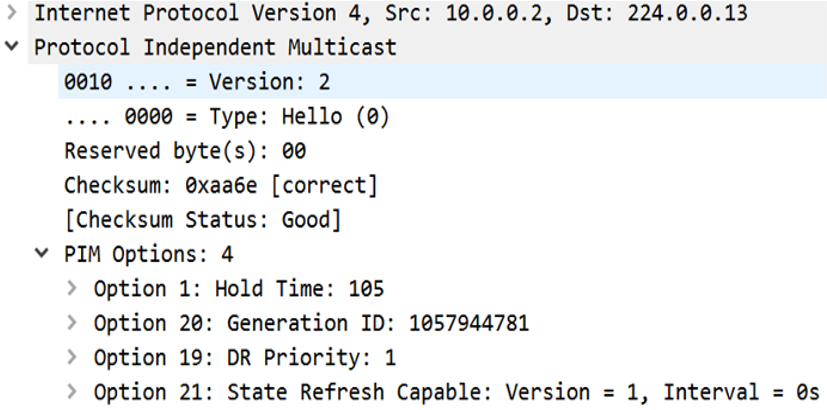This screenshot has height=410, width=827.
Task: Select the Reserved byte(s): 00 row
Action: [185, 151]
